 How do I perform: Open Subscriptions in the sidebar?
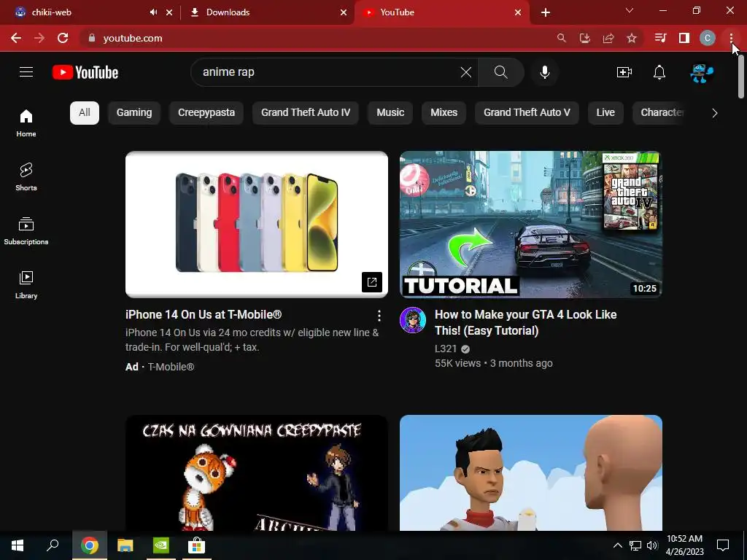[26, 230]
